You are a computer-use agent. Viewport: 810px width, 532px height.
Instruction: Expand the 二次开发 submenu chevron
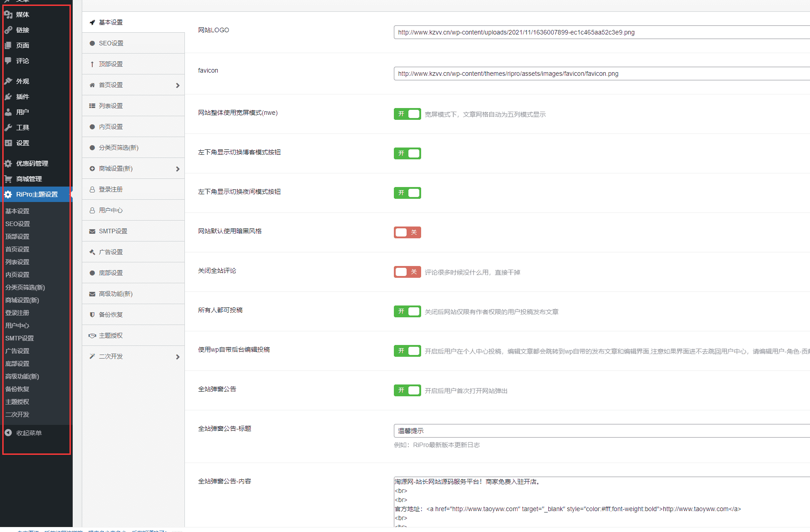[x=178, y=357]
